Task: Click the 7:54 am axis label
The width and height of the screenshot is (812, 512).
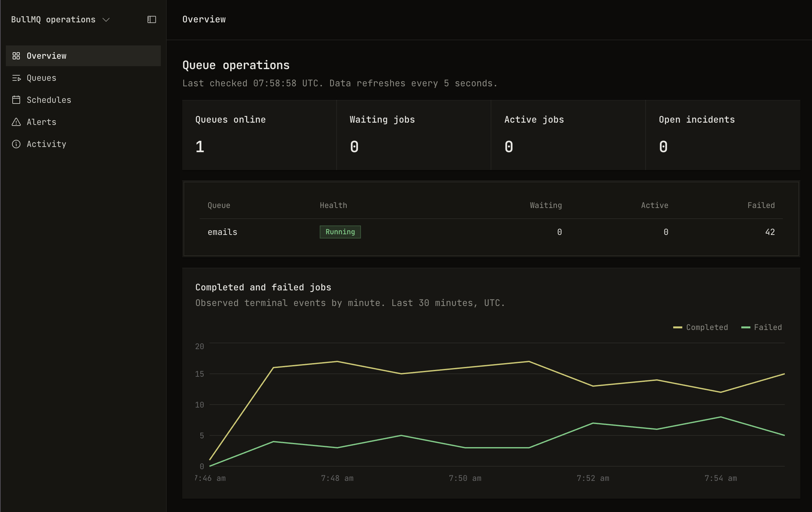Action: 721,478
